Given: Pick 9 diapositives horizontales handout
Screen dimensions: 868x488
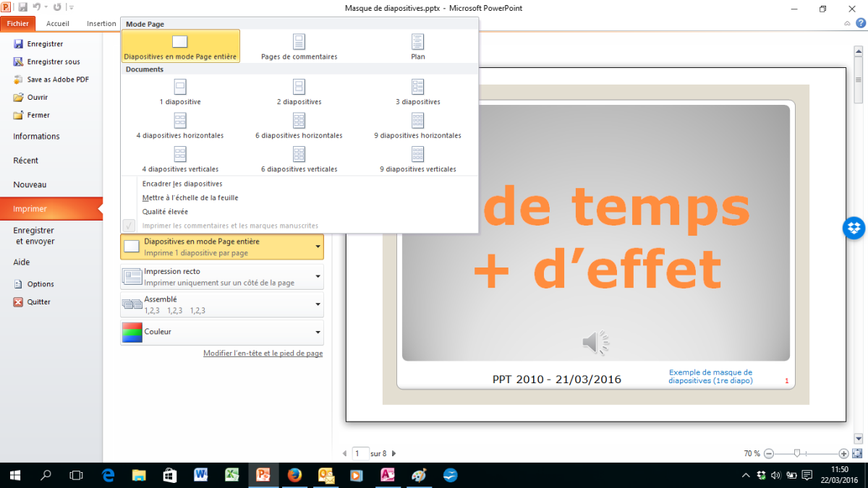Looking at the screenshot, I should (x=418, y=126).
